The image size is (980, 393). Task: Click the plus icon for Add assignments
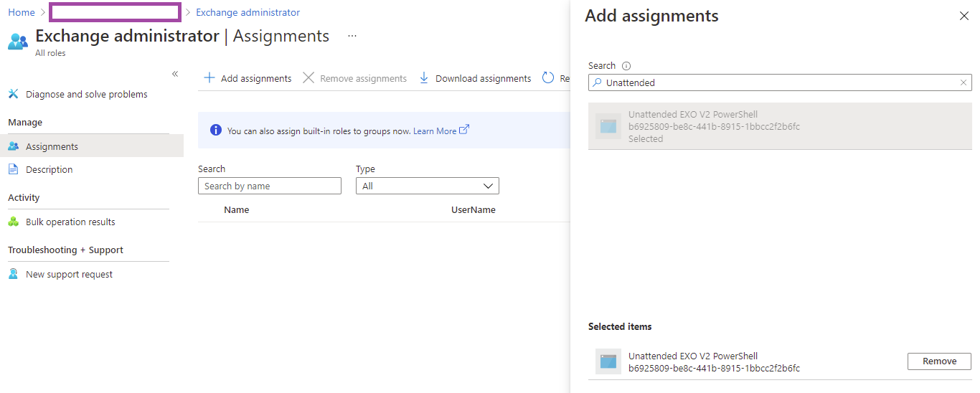209,77
